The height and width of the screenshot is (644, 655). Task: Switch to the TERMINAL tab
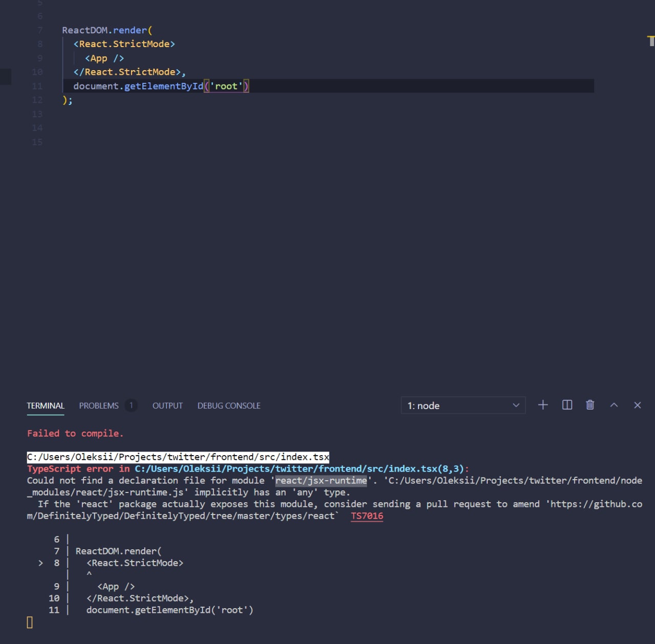[46, 405]
